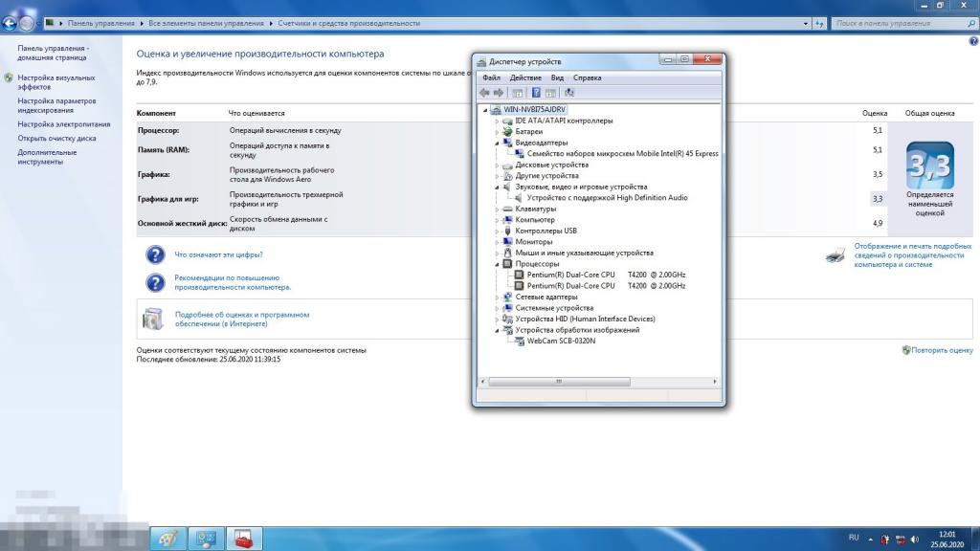The width and height of the screenshot is (980, 551).
Task: Click the help question mark at Control Panel top-right
Action: tap(973, 41)
